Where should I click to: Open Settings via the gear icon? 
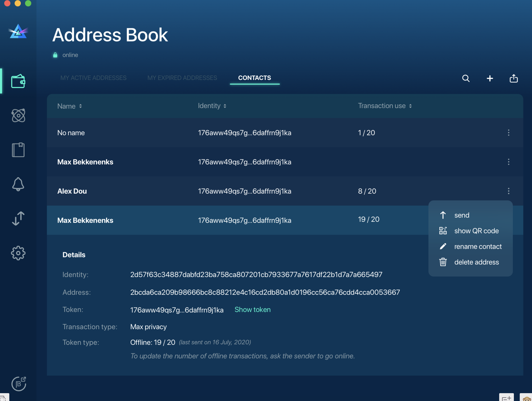coord(18,253)
